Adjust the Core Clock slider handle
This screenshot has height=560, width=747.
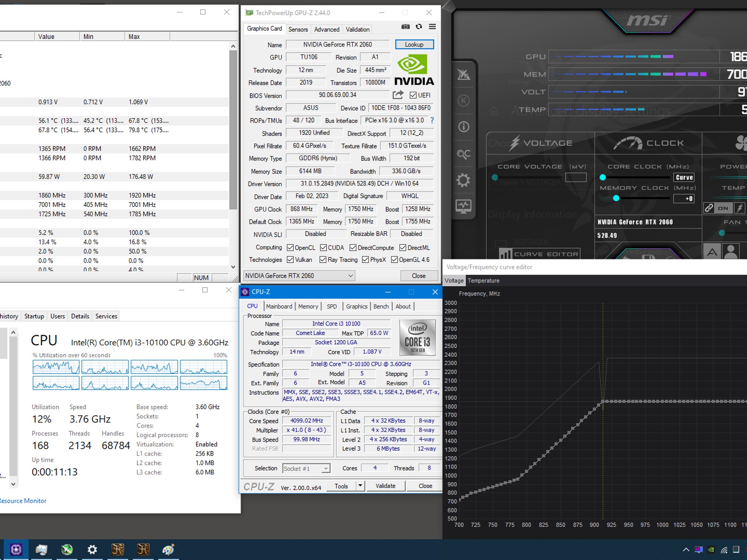click(603, 177)
